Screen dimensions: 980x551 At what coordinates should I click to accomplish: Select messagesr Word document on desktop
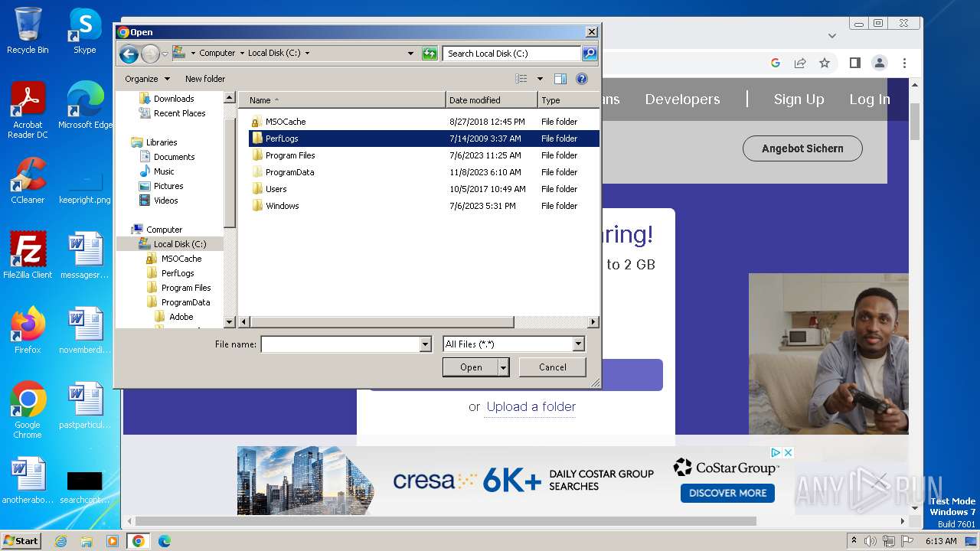pos(84,256)
